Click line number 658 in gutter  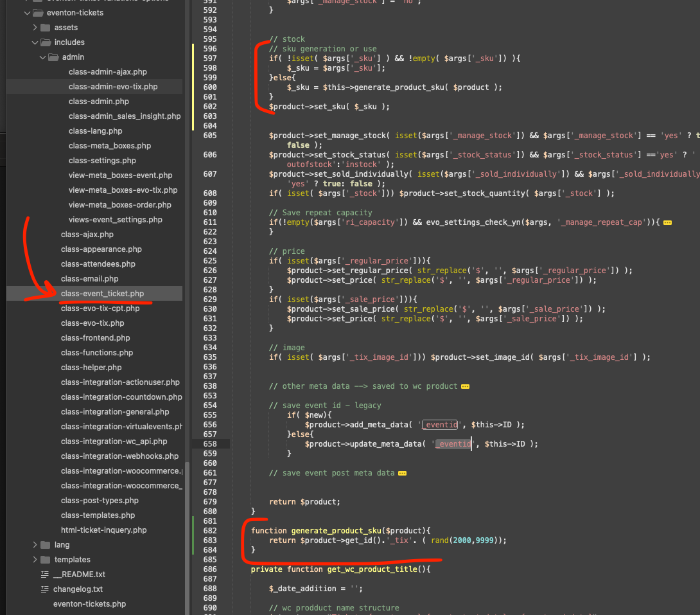point(210,444)
